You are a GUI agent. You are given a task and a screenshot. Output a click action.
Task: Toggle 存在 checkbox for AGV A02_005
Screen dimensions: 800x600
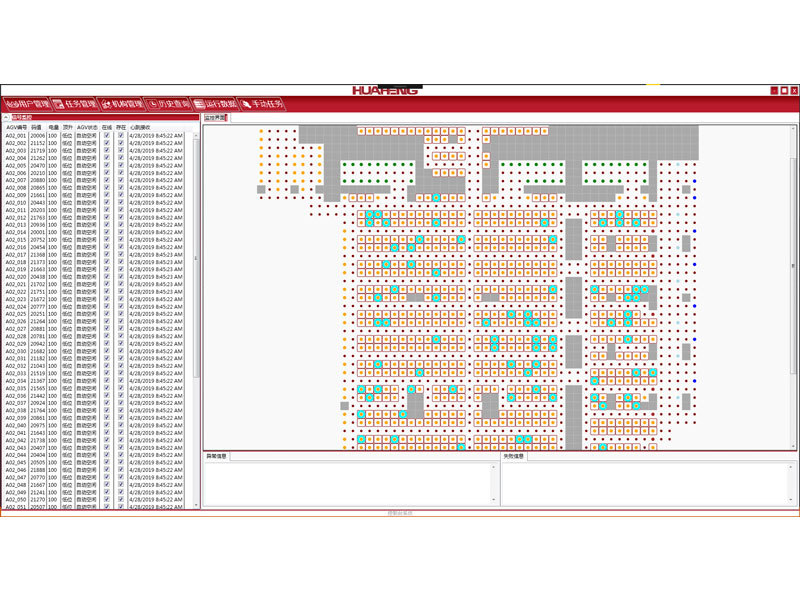121,165
